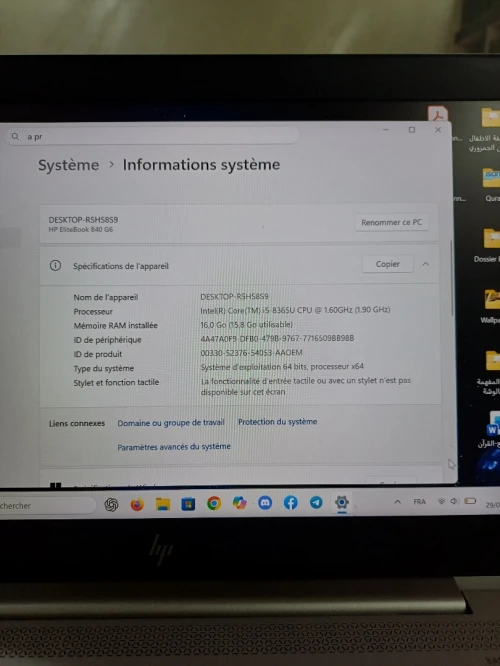The image size is (500, 666).
Task: Click the taskbar date showing 29/0
Action: click(492, 505)
